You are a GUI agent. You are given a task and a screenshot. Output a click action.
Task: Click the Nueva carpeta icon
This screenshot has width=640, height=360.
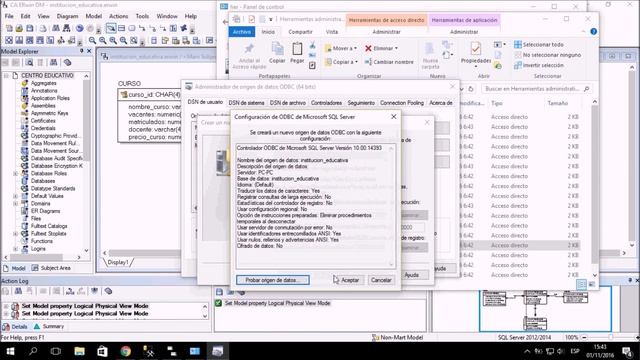pos(429,49)
